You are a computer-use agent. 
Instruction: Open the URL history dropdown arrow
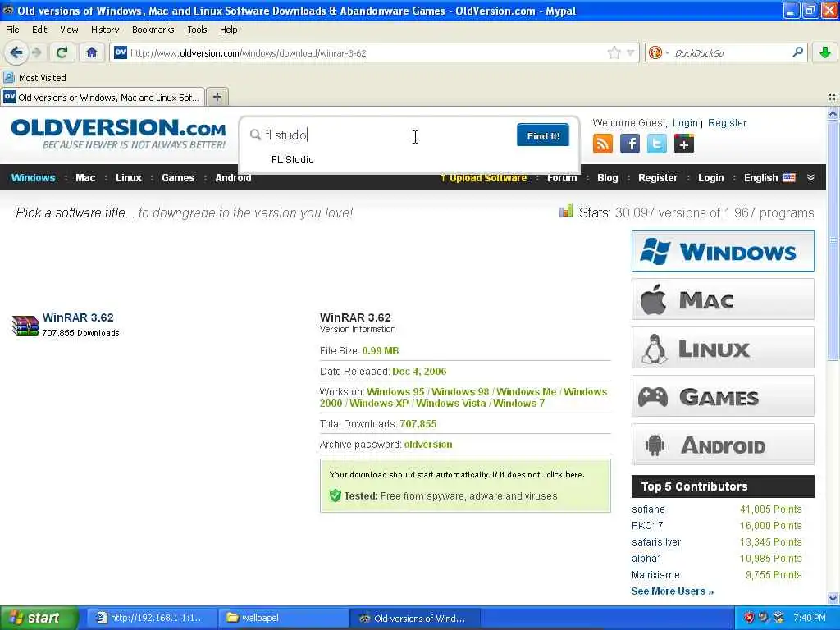pos(631,52)
